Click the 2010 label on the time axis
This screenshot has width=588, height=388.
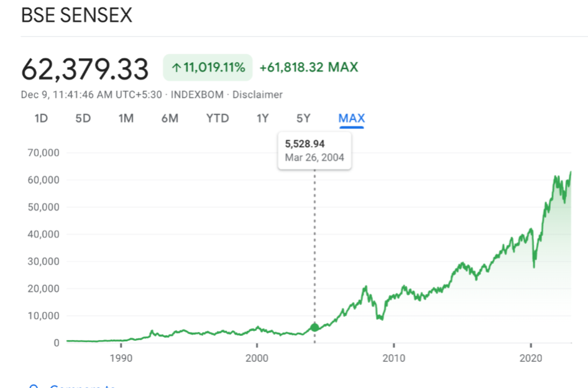(393, 358)
